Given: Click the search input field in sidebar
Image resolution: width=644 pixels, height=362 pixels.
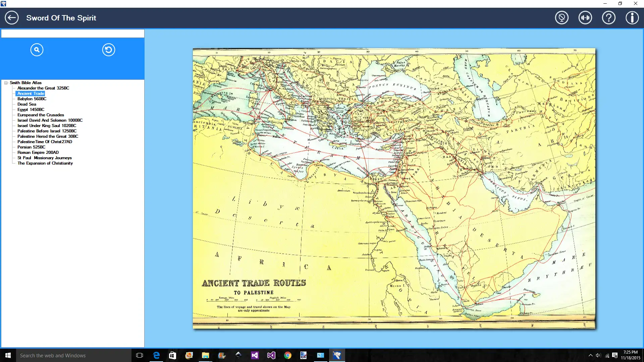Looking at the screenshot, I should 72,34.
